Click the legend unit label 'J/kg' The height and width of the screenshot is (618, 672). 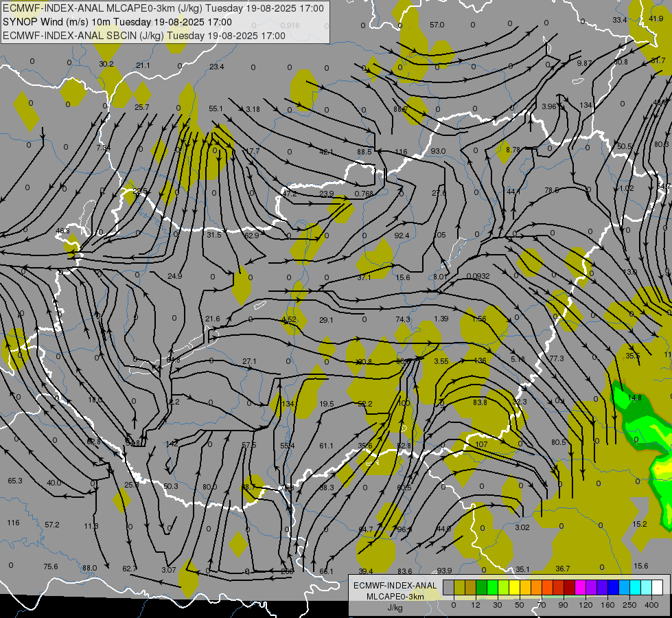tap(395, 608)
